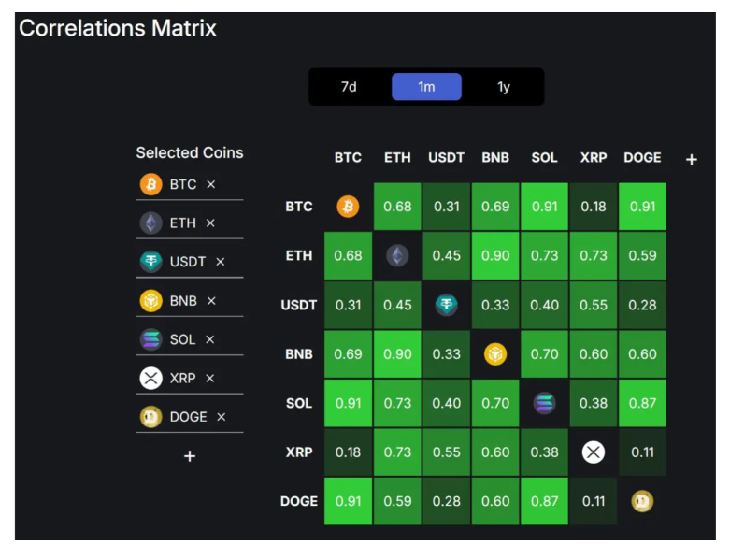Remove DOGE from Selected Coins

(222, 417)
